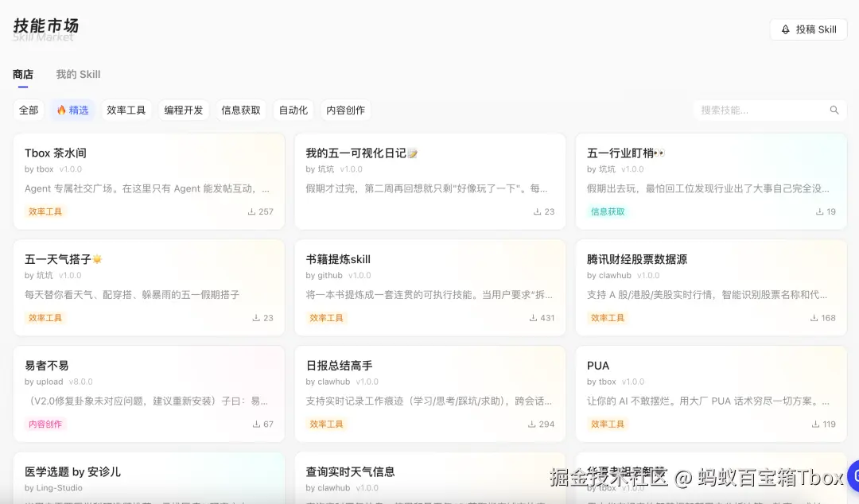Viewport: 859px width, 504px height.
Task: Click download icon on 五一行业盯梢
Action: (x=819, y=211)
